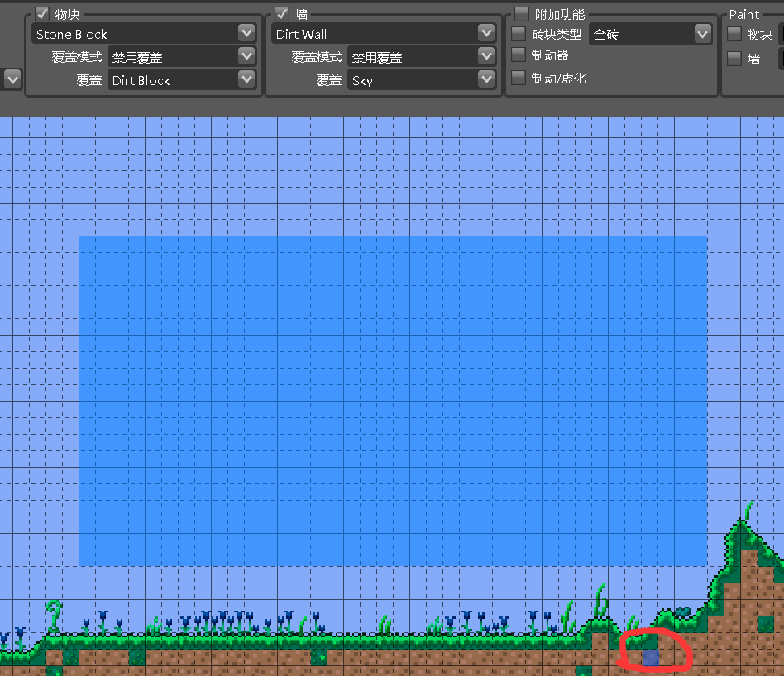Uncheck the 物块 checkbox above Stone Block
The height and width of the screenshot is (676, 784).
point(42,14)
